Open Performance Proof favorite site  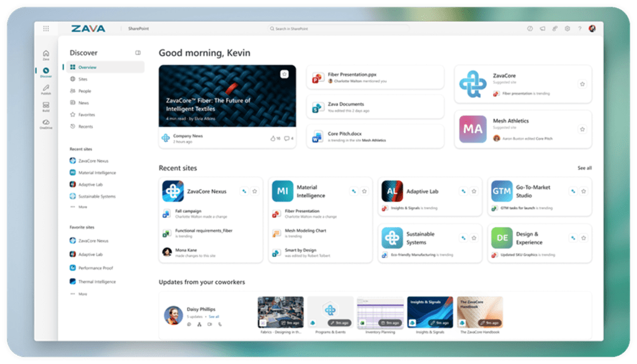click(x=95, y=268)
